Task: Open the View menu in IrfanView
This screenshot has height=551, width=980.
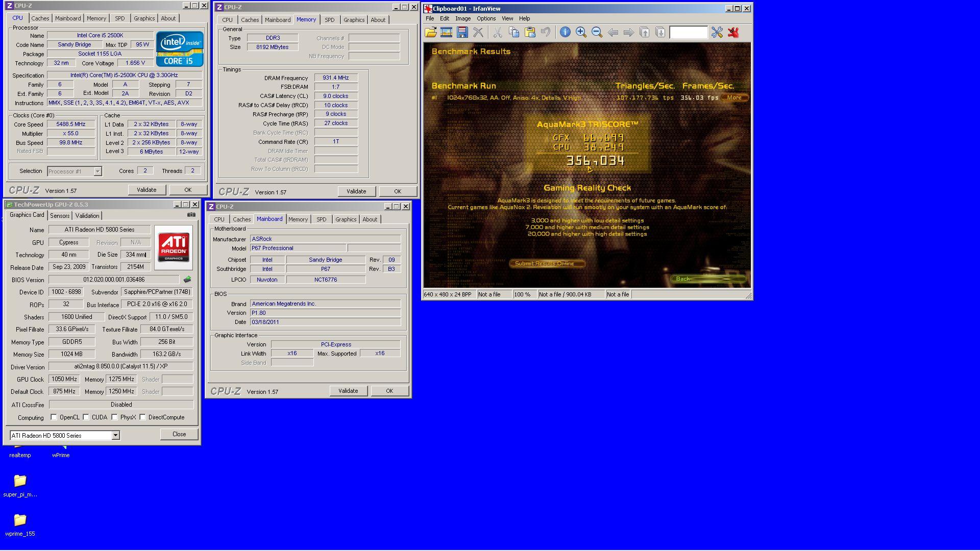Action: [507, 18]
